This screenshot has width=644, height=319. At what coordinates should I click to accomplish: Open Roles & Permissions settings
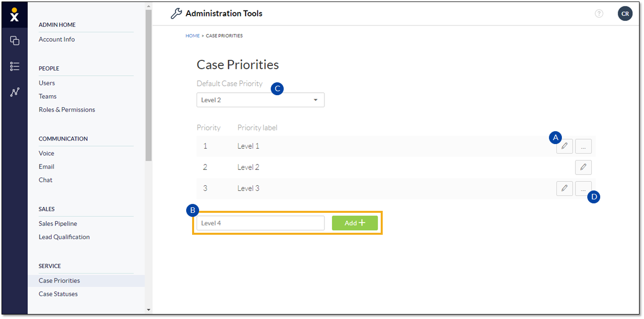point(67,110)
